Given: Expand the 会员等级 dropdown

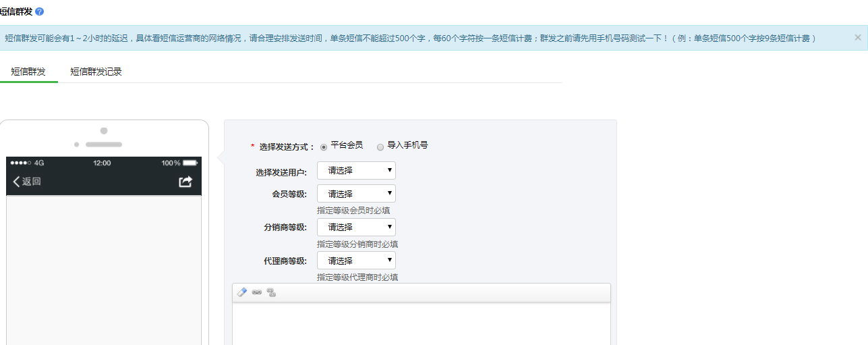Looking at the screenshot, I should coord(356,194).
